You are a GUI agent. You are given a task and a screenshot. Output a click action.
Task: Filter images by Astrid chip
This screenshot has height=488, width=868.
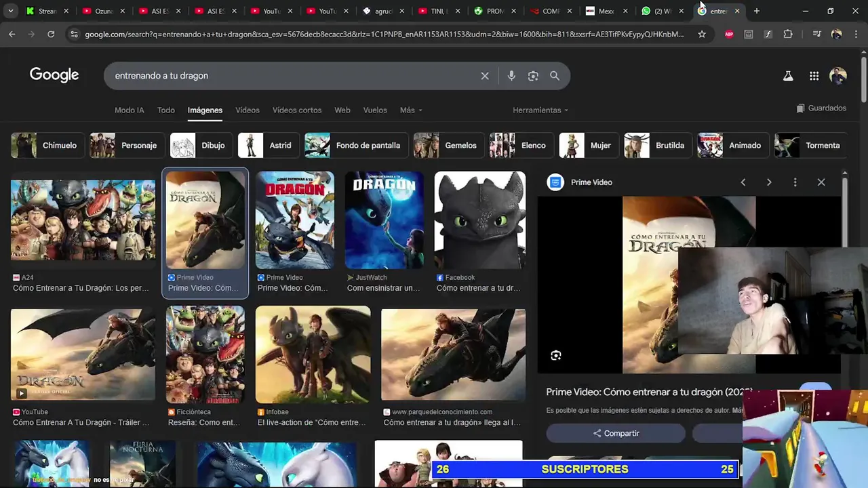pos(269,145)
